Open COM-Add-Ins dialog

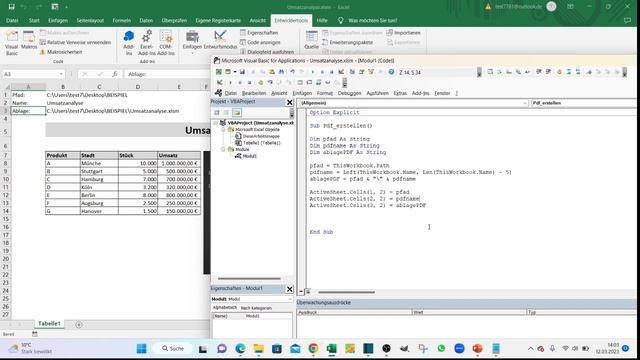(x=166, y=43)
